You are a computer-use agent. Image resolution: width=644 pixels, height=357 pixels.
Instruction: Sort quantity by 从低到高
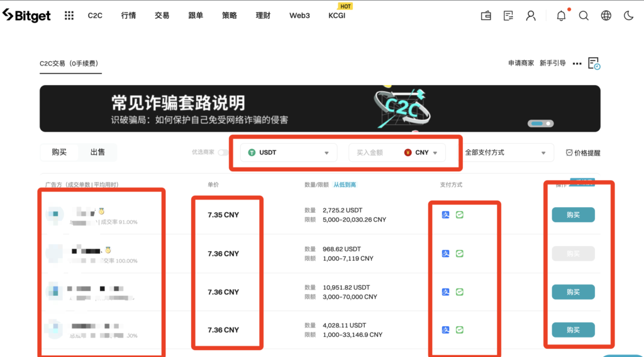(345, 184)
